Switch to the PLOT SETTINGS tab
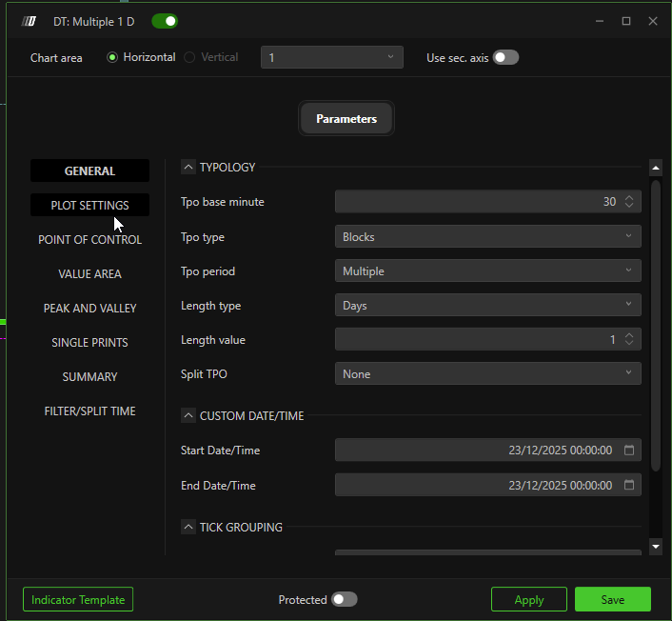The width and height of the screenshot is (672, 621). tap(89, 206)
